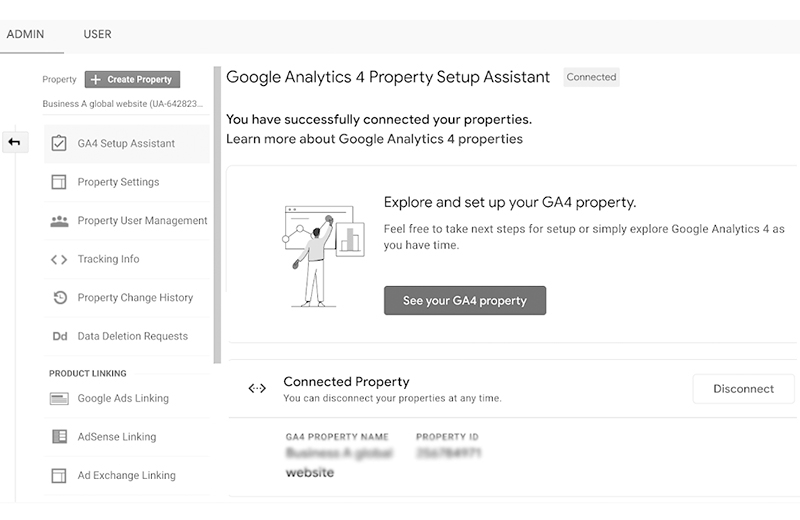Click the Property column label
Screen dimensions: 800x520
pyautogui.click(x=59, y=80)
